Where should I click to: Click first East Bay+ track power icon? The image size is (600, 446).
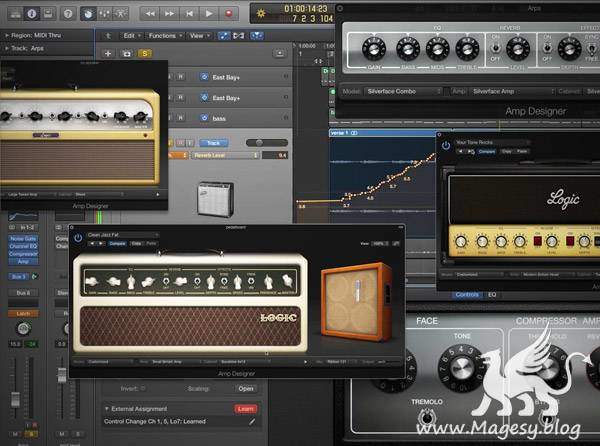[204, 77]
